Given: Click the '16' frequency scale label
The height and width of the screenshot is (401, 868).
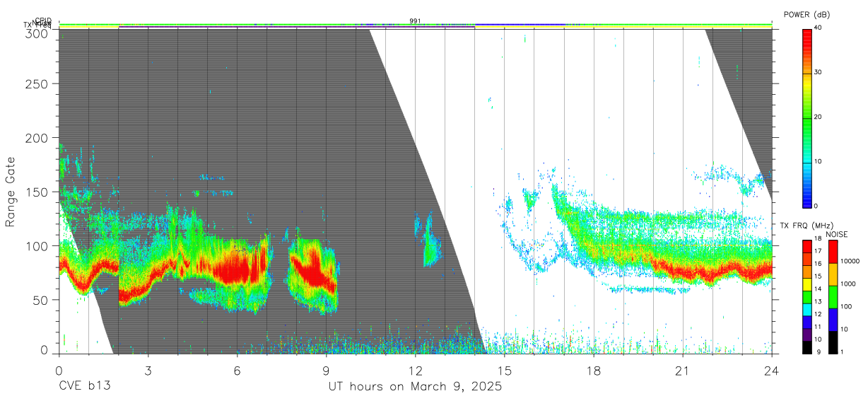Looking at the screenshot, I should click(x=817, y=265).
